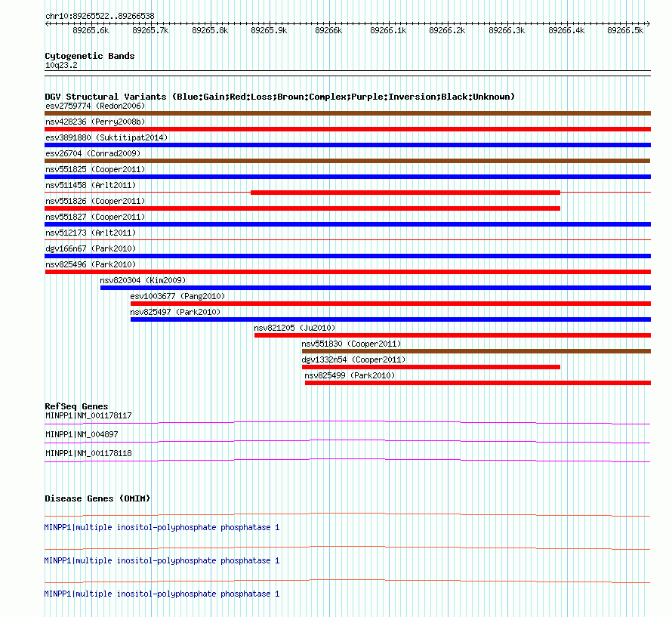672x617 pixels.
Task: Click the MINPP1|NM_001178118 transcript label
Action: [88, 453]
